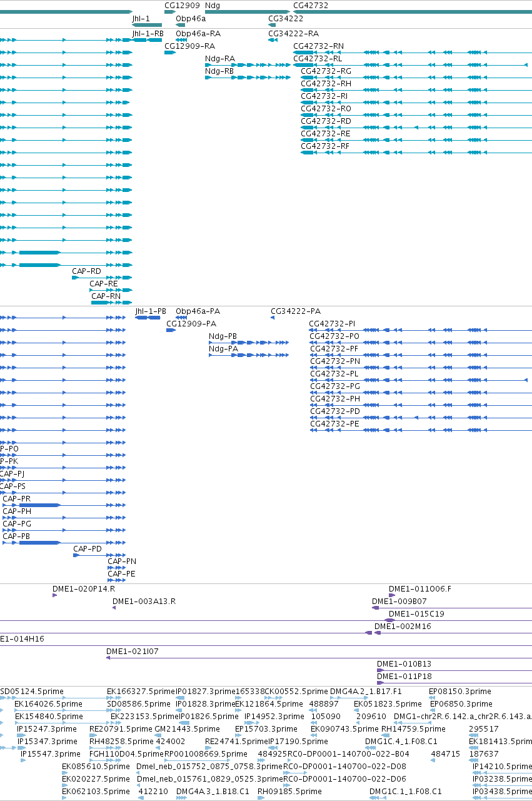The height and width of the screenshot is (801, 532).
Task: Select clone DME1-015C19
Action: 416,614
